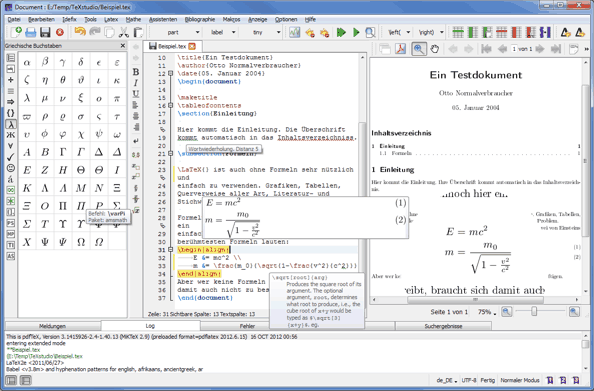The height and width of the screenshot is (391, 594).
Task: Toggle the lambda Greek letters sidebar panel
Action: click(x=11, y=124)
